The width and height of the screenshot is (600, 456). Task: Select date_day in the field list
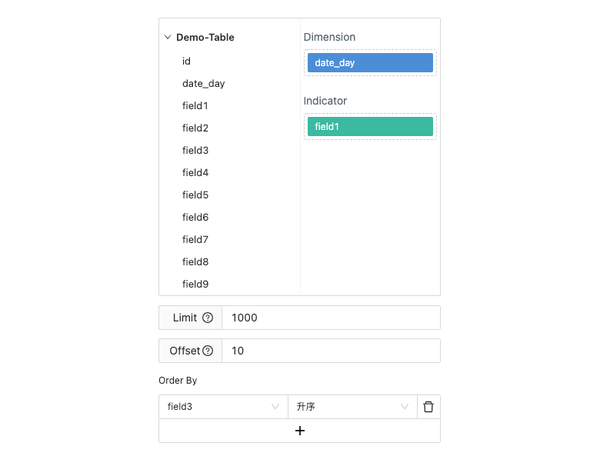203,84
